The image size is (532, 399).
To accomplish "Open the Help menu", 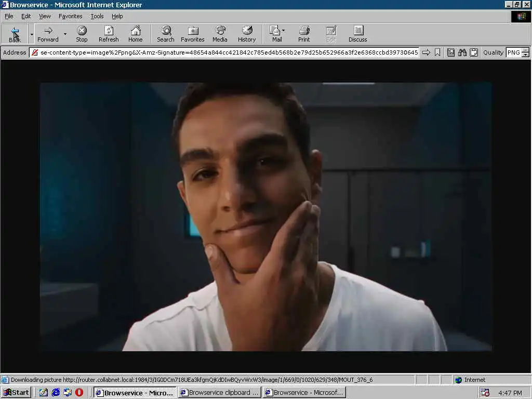I will click(117, 16).
